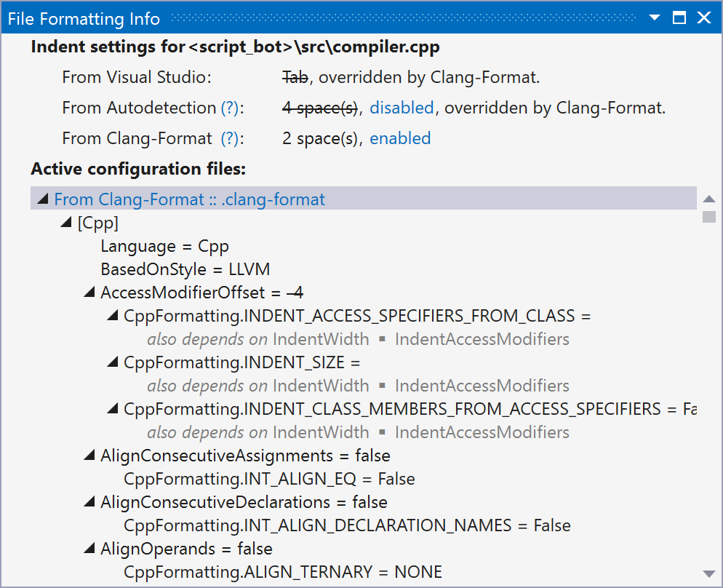
Task: Click the scrollbar down arrow
Action: (x=708, y=575)
